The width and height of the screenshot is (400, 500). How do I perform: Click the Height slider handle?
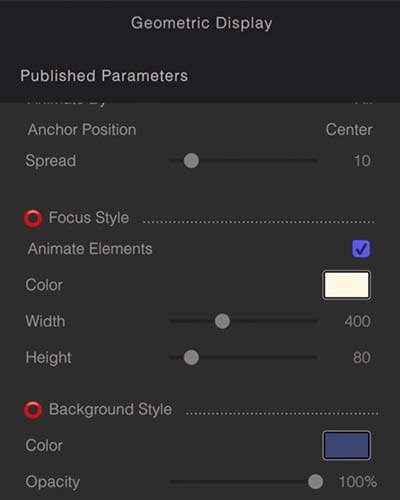[x=191, y=357]
